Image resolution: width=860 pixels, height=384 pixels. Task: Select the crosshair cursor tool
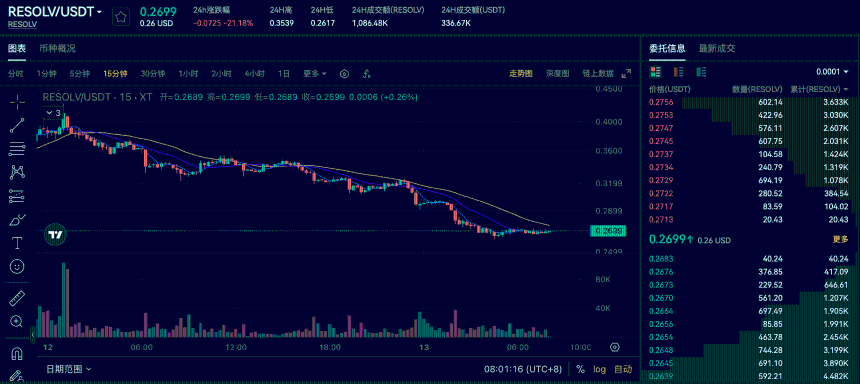tap(18, 101)
